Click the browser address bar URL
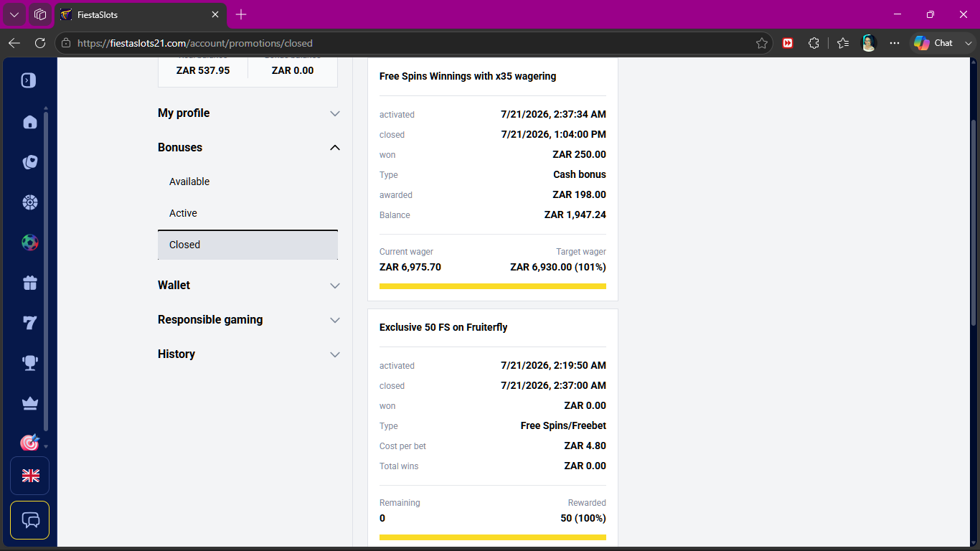The height and width of the screenshot is (551, 980). pos(194,43)
